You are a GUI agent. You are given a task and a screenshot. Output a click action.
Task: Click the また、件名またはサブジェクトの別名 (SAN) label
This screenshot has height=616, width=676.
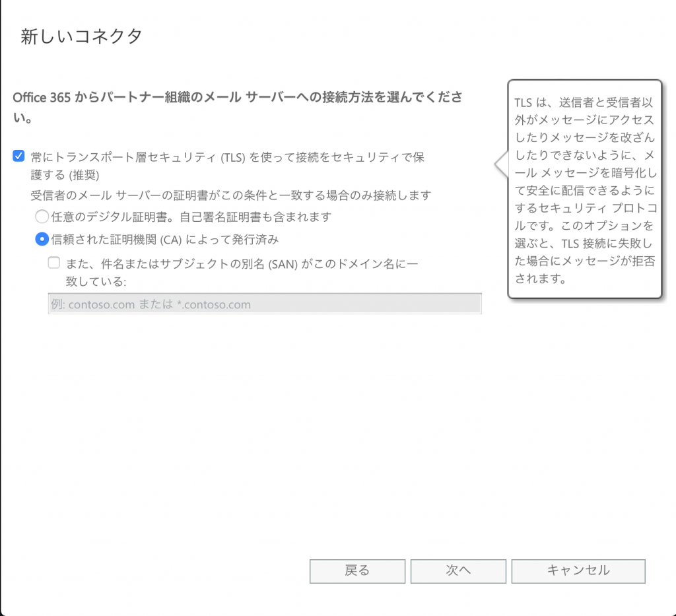pyautogui.click(x=242, y=273)
